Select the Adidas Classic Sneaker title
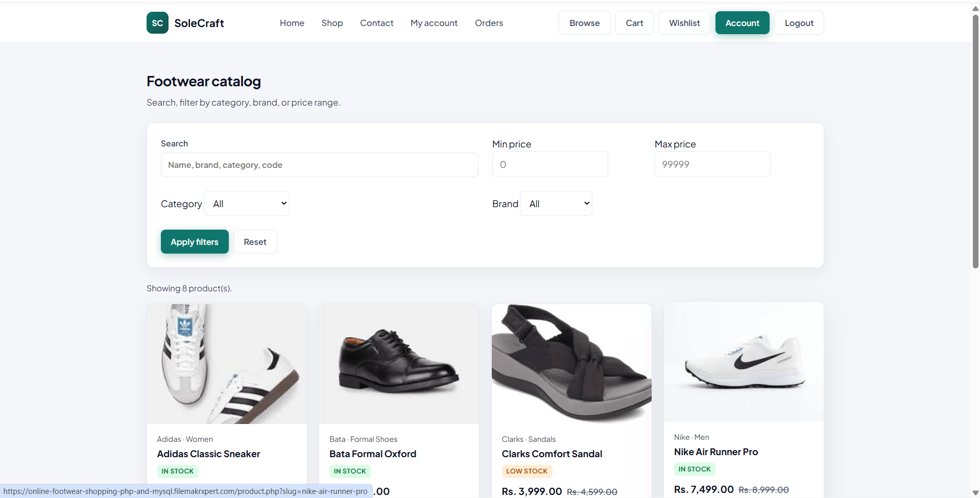Viewport: 980px width, 498px height. click(x=208, y=454)
